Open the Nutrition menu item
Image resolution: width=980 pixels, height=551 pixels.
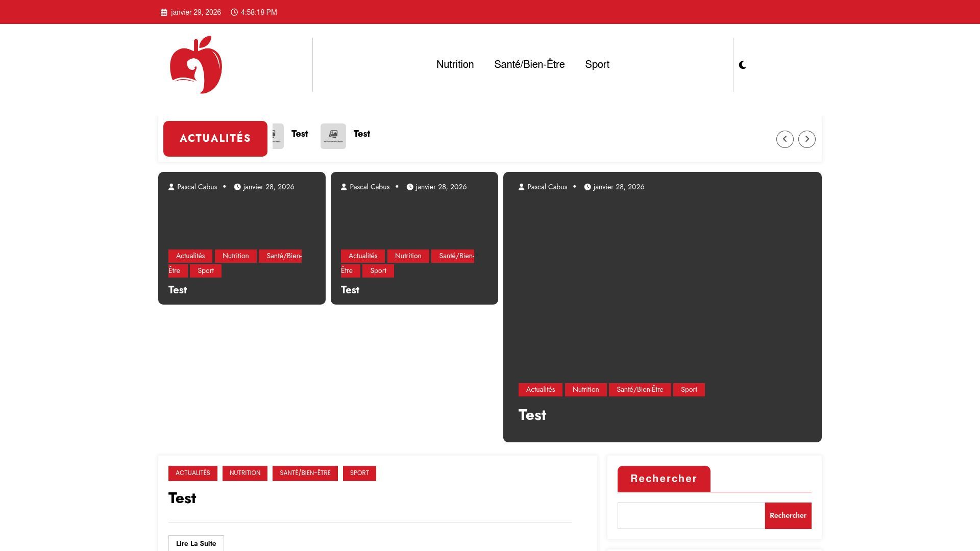pos(455,64)
